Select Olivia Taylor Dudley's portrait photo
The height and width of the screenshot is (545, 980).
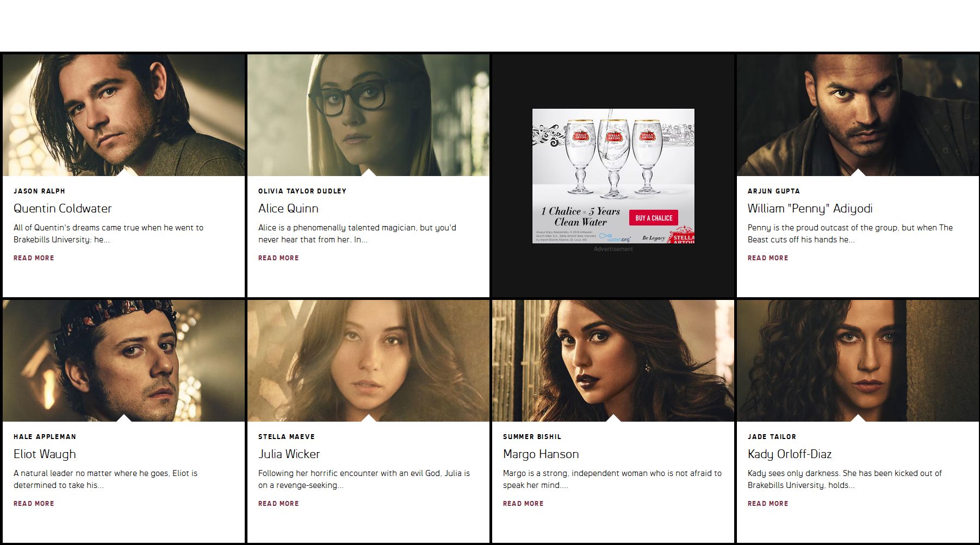tap(368, 115)
